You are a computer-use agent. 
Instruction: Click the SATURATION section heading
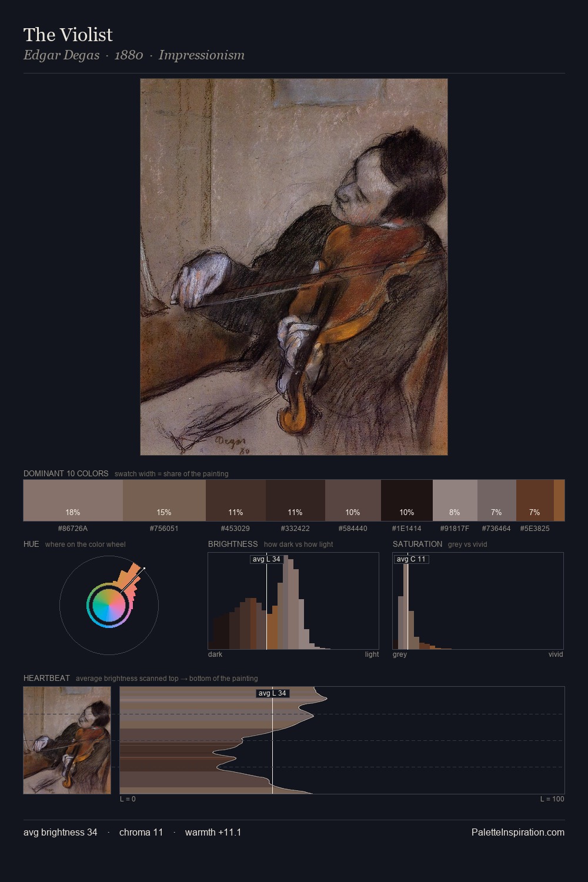point(417,544)
